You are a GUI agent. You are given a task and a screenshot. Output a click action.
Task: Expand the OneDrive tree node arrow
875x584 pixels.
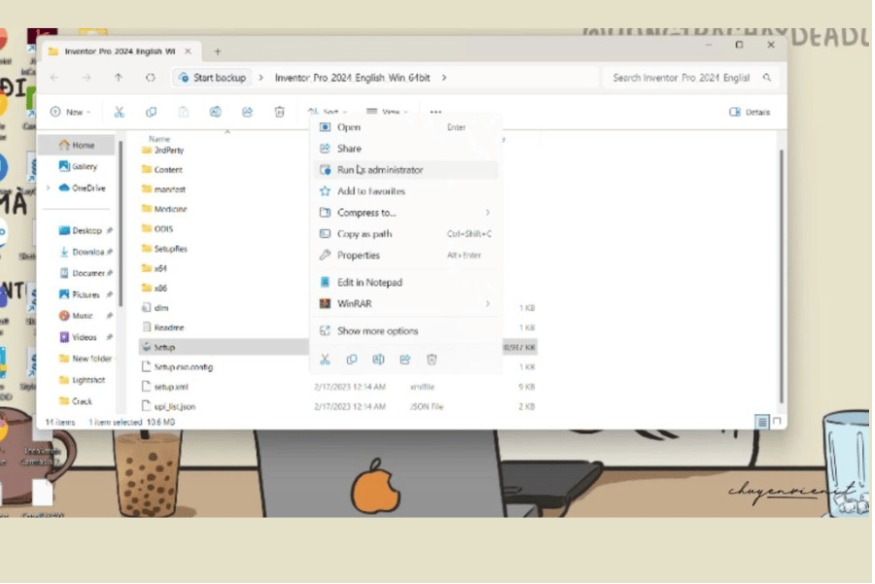tap(49, 188)
